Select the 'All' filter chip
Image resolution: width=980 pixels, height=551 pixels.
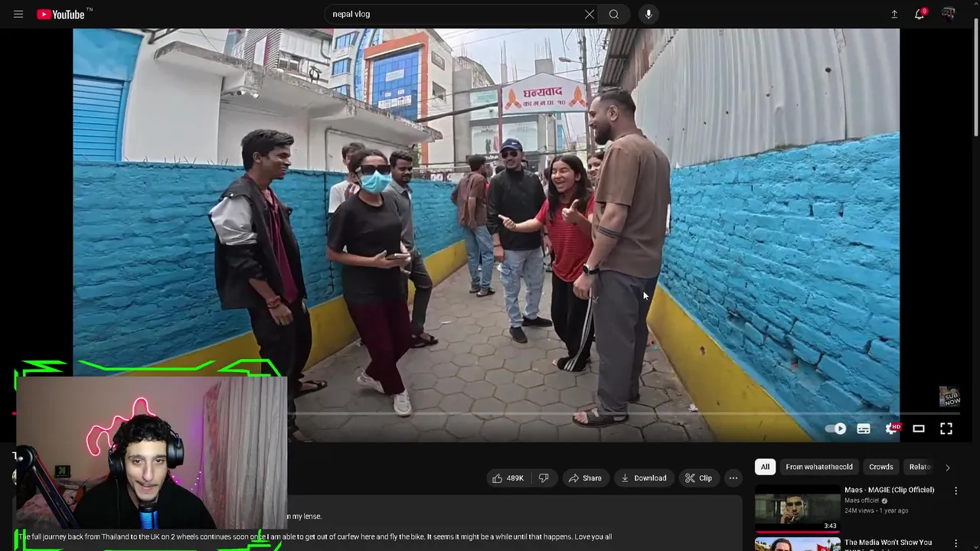[765, 467]
